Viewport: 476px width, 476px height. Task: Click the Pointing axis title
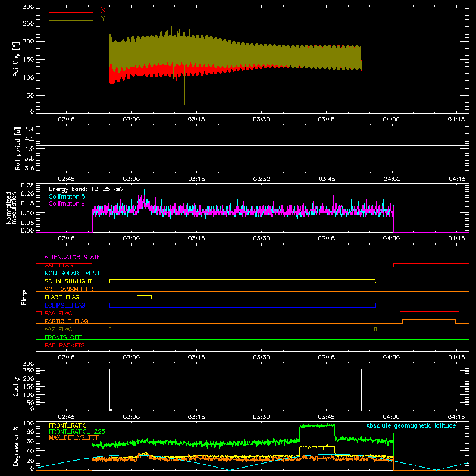tap(16, 59)
